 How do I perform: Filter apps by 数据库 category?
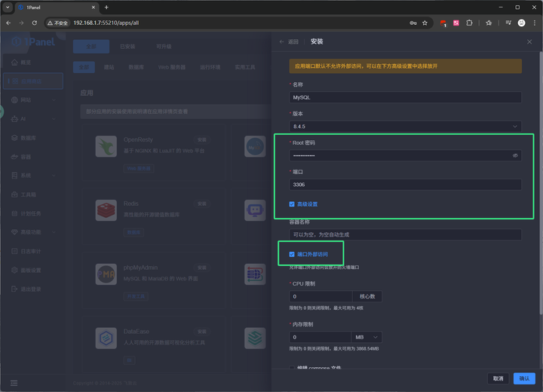point(136,67)
